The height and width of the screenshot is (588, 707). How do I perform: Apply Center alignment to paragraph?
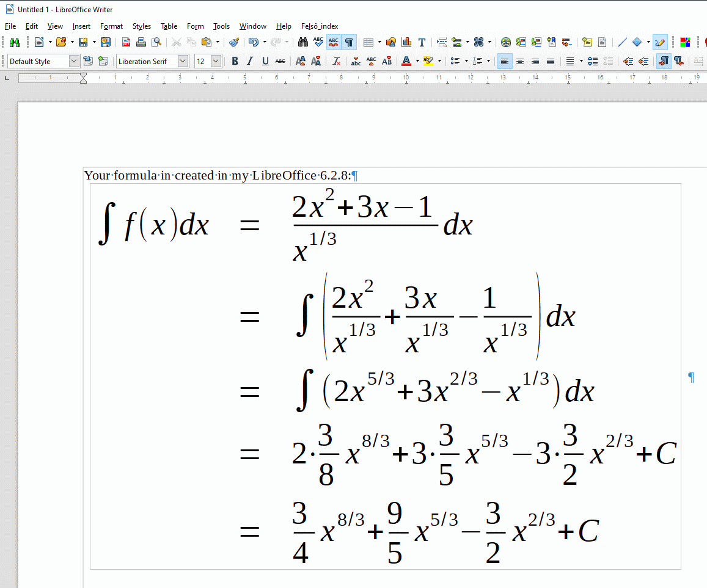click(x=520, y=61)
